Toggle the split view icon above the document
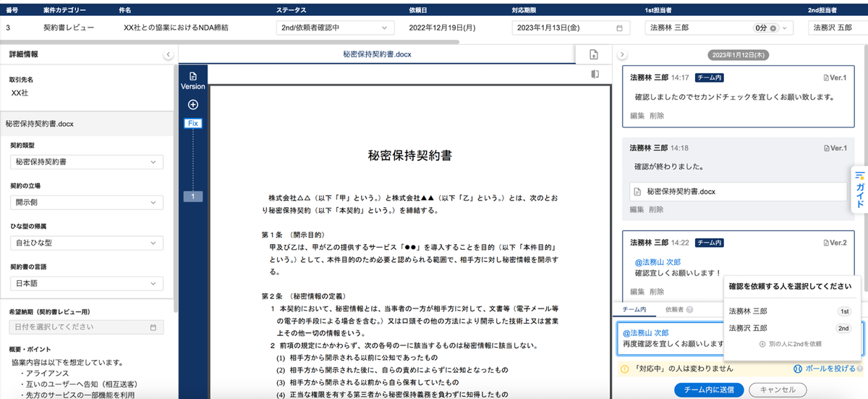Screen dimensions: 868x399 pos(595,74)
